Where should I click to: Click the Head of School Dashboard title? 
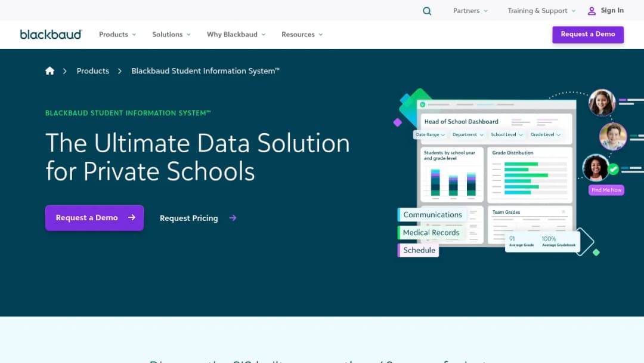pyautogui.click(x=461, y=122)
